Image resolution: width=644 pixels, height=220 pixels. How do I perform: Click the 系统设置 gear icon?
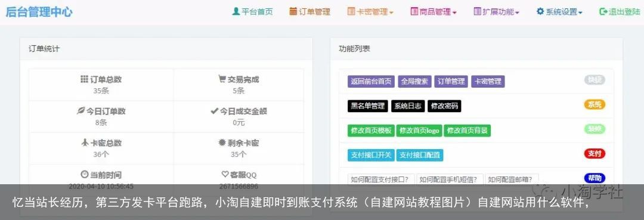(x=540, y=11)
